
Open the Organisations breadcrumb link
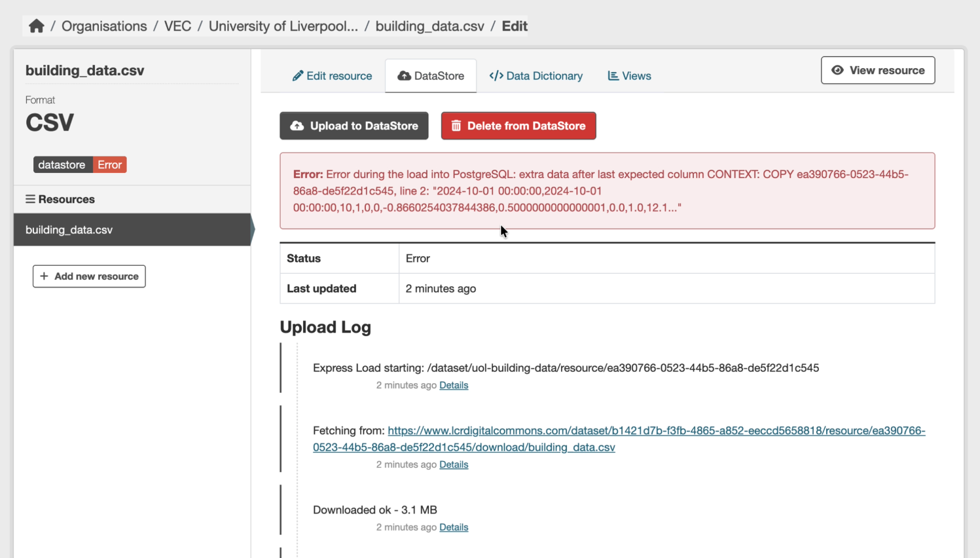point(104,26)
